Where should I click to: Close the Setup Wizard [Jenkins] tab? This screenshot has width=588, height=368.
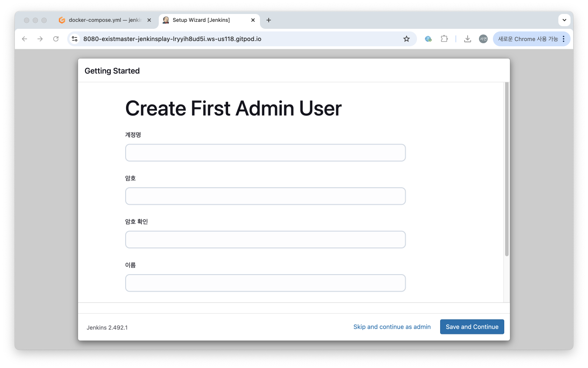click(x=253, y=20)
